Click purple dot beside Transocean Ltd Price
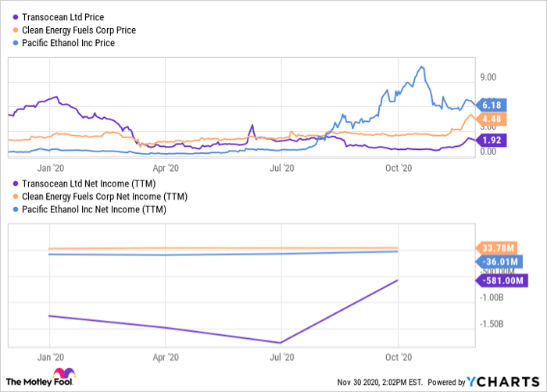 (17, 17)
